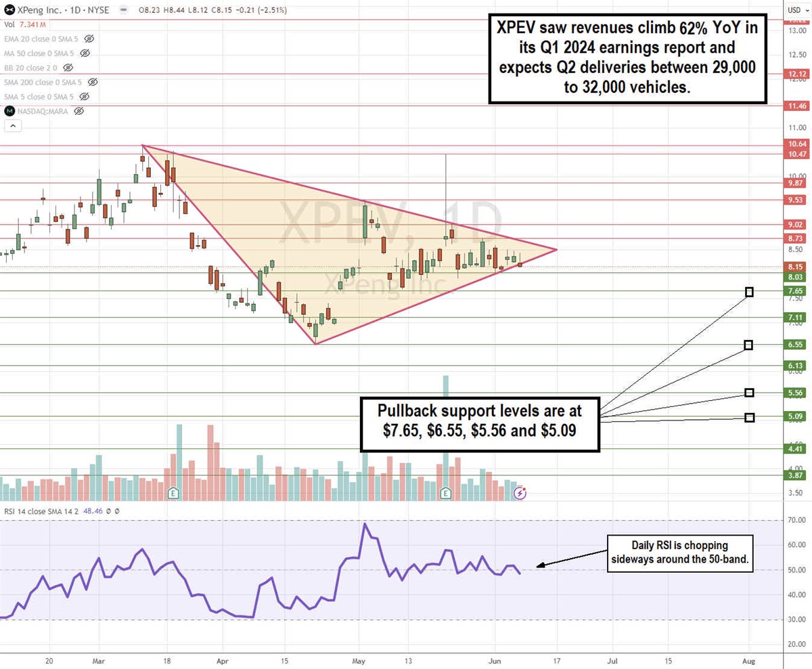Click the square handle at the 5.09 level
The width and height of the screenshot is (812, 669).
pyautogui.click(x=749, y=418)
